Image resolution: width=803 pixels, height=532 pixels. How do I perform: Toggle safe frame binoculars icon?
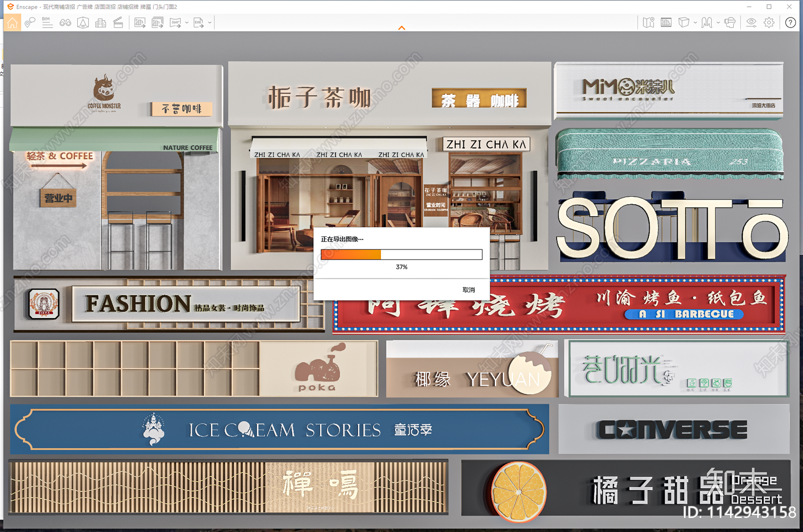[65, 23]
